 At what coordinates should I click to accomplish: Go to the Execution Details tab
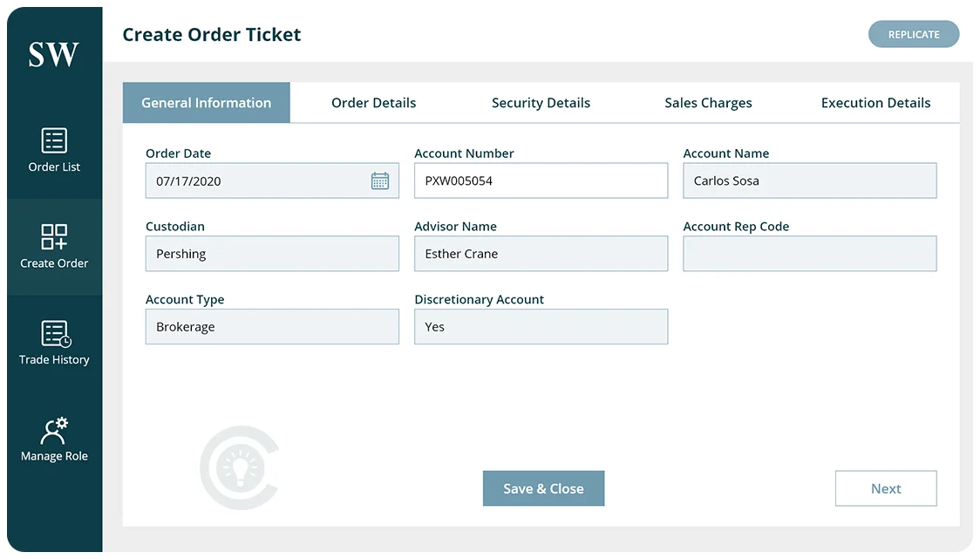click(x=875, y=102)
